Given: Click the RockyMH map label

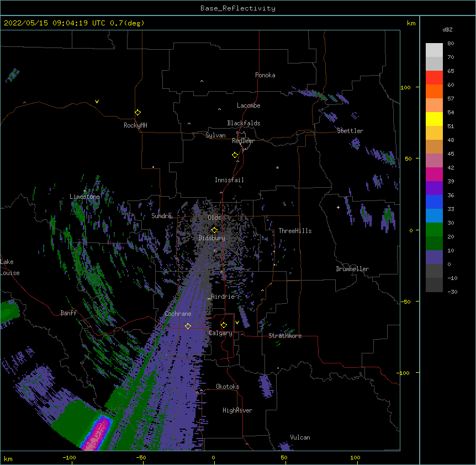Looking at the screenshot, I should tap(135, 125).
